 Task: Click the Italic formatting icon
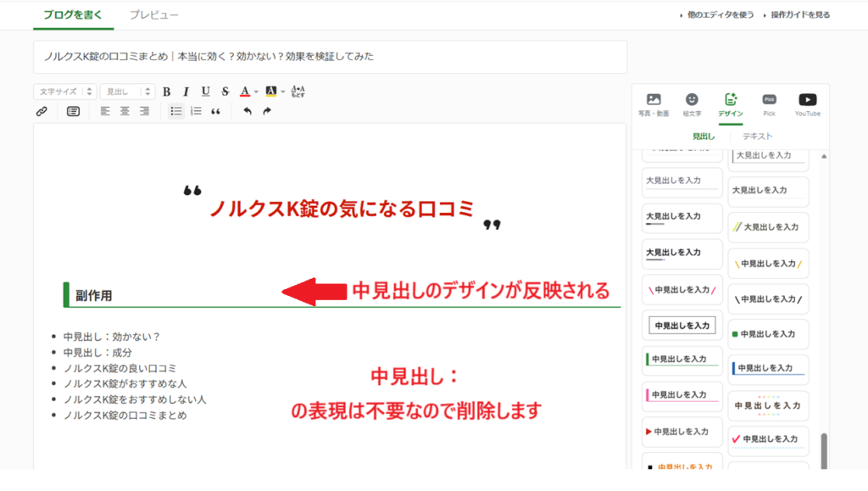[x=186, y=92]
